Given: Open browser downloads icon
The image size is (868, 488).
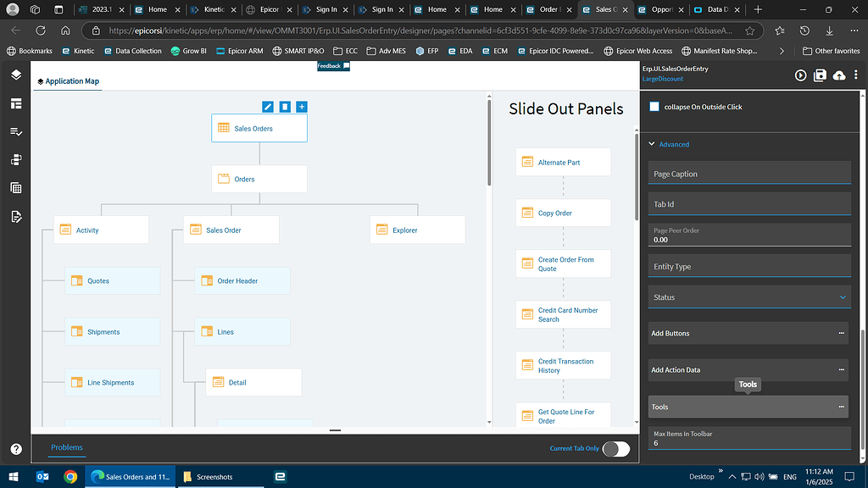Looking at the screenshot, I should coord(829,30).
